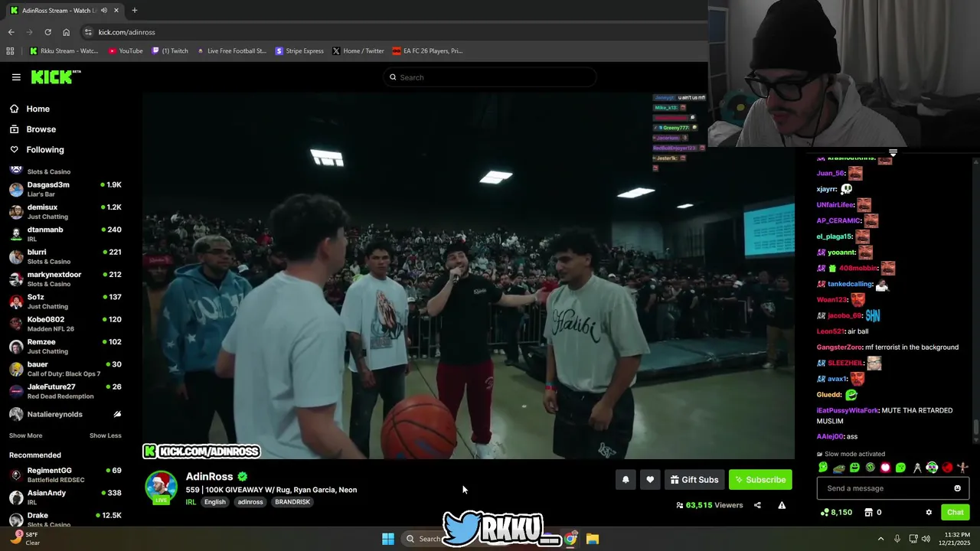Screen dimensions: 980x551
Task: Click the English language tag
Action: (215, 502)
